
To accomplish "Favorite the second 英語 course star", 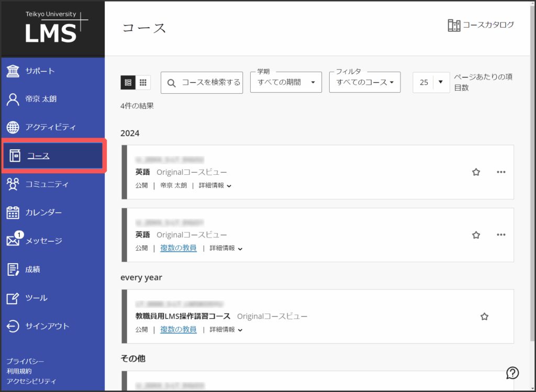I will pyautogui.click(x=476, y=235).
